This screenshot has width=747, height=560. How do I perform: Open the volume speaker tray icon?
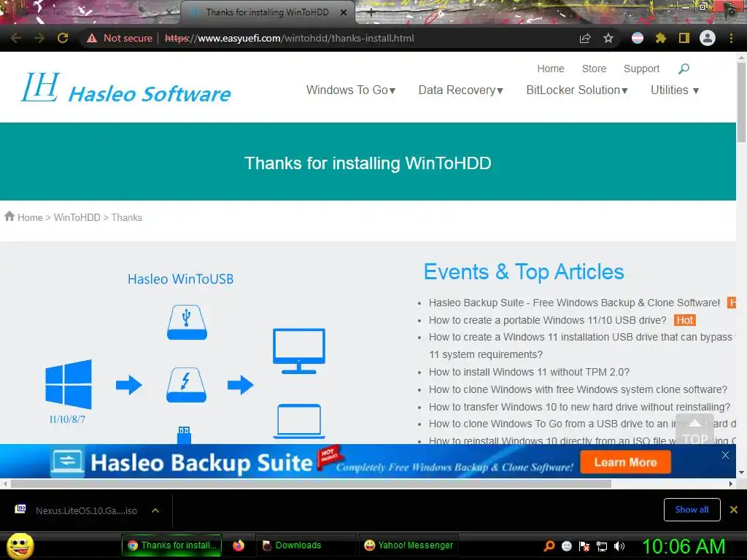(x=619, y=546)
